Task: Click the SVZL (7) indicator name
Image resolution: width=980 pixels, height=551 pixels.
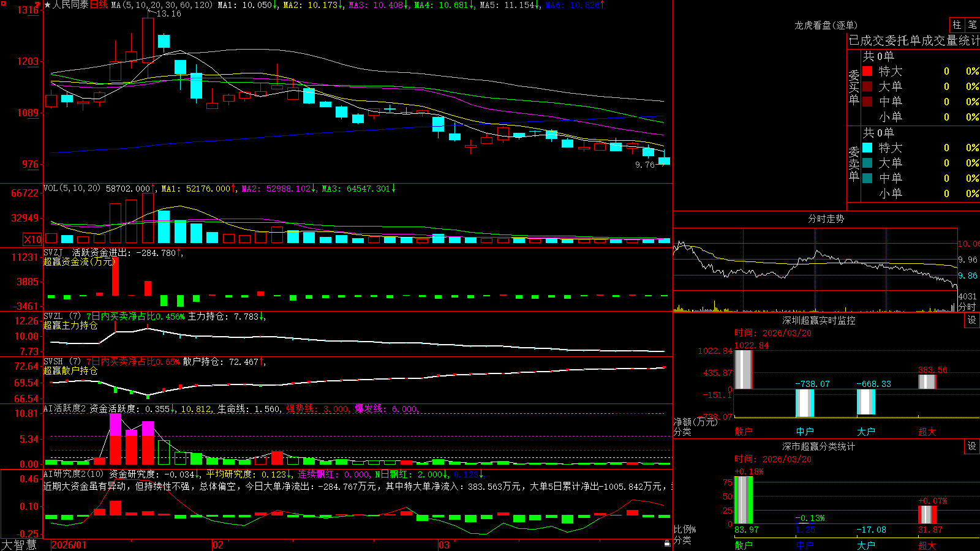Action: 62,316
